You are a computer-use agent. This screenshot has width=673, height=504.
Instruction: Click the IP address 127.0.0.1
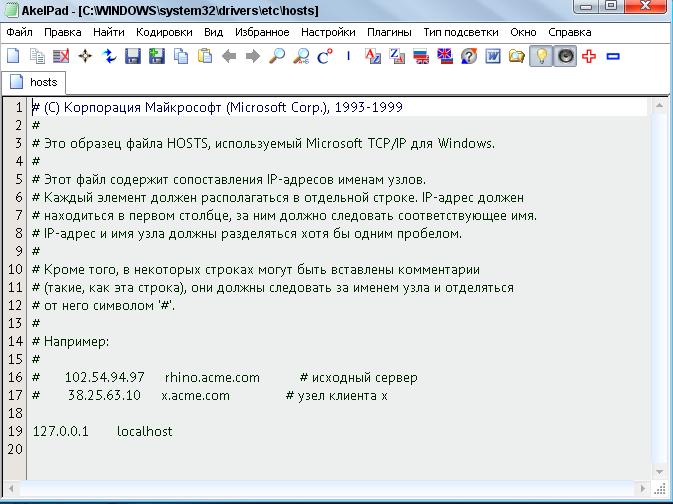(x=61, y=431)
